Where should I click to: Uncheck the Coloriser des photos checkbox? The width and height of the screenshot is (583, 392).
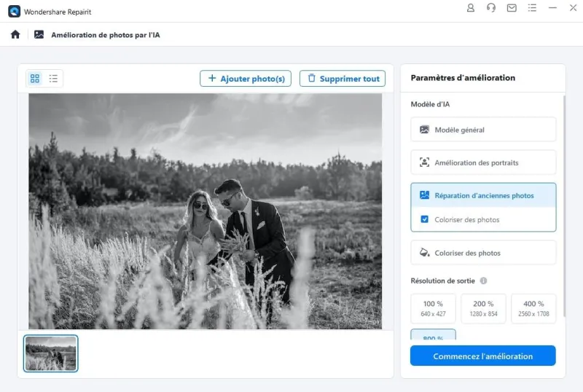click(425, 219)
